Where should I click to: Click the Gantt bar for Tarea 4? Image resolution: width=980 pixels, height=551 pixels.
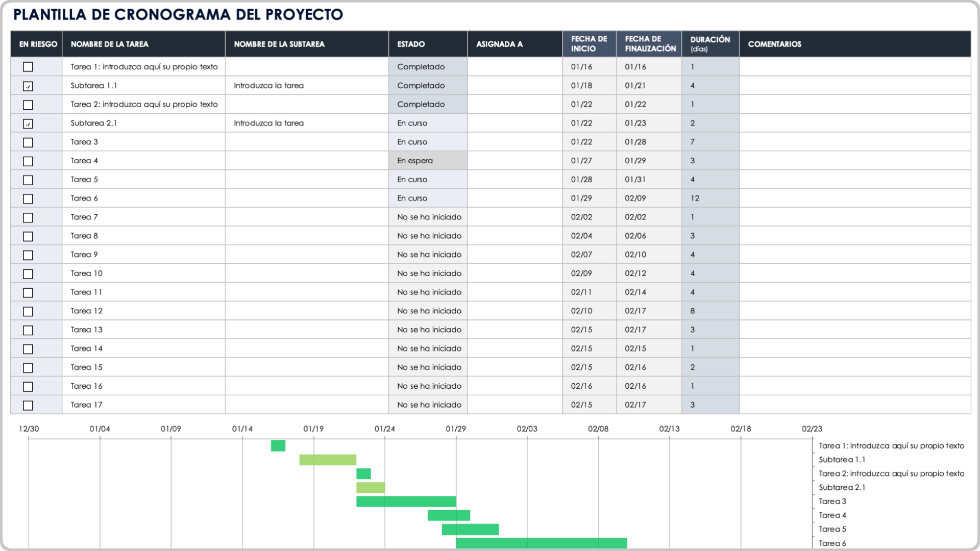coord(449,515)
